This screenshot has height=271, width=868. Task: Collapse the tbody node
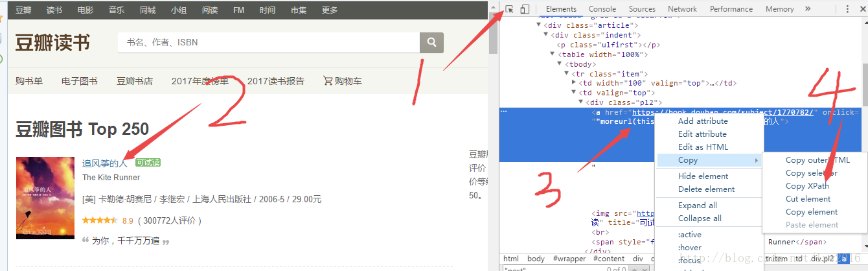(x=560, y=64)
